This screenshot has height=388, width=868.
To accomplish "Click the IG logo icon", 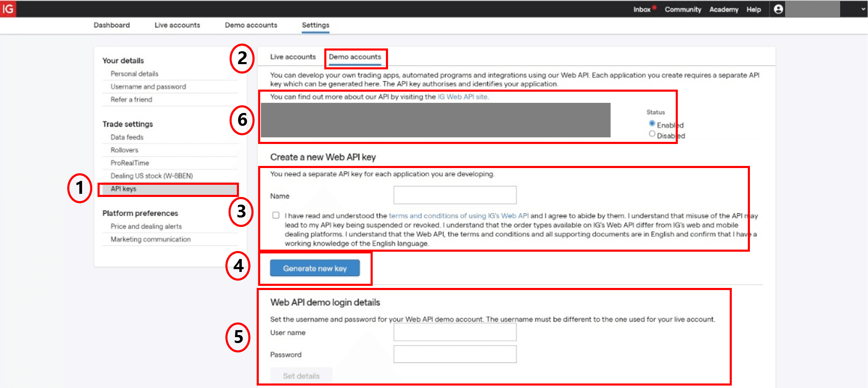I will coord(8,9).
